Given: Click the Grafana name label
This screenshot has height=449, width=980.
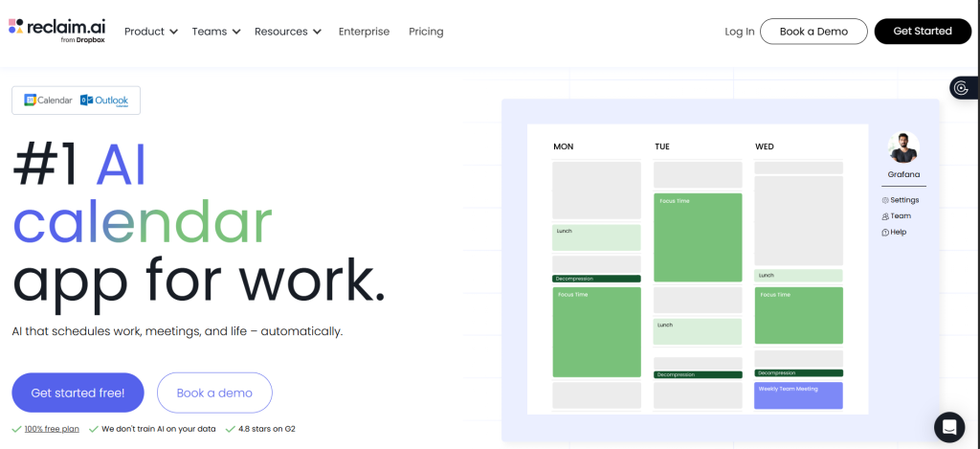Looking at the screenshot, I should (903, 174).
